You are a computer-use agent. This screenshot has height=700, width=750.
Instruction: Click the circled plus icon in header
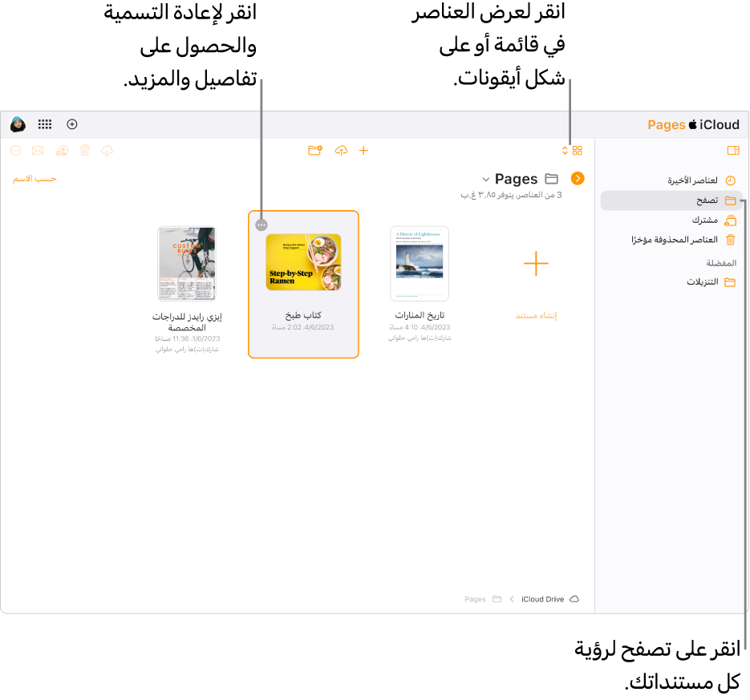tap(72, 124)
